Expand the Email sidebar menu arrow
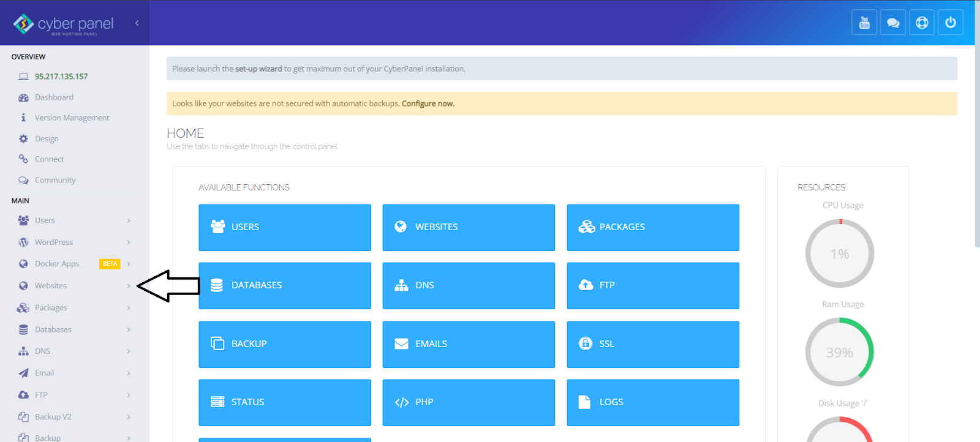The image size is (980, 442). click(129, 373)
